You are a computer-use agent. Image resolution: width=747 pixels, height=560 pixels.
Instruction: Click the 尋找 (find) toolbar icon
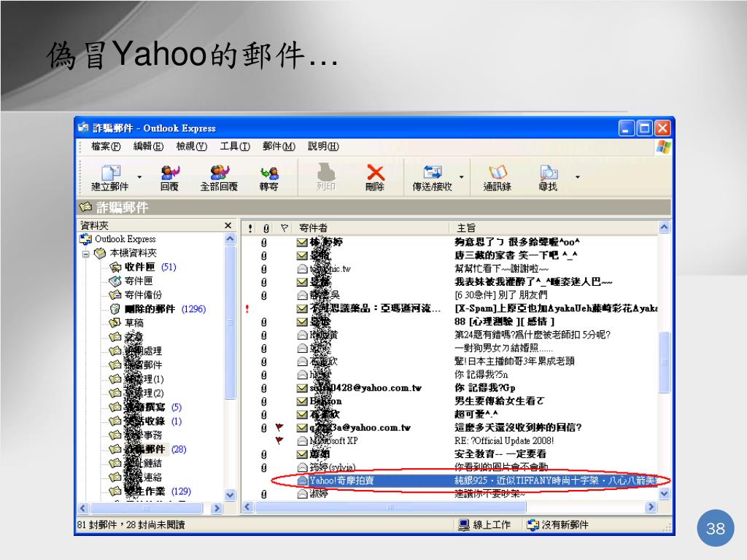tap(548, 176)
